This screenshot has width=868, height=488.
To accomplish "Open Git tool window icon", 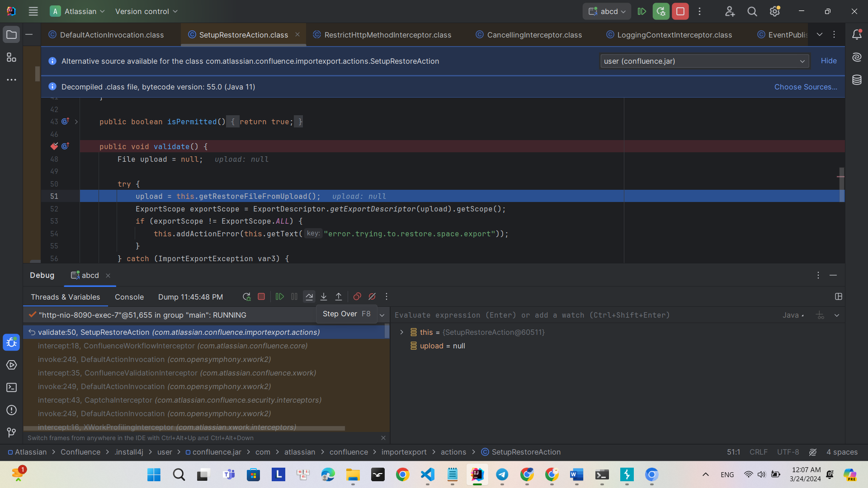I will click(x=11, y=432).
